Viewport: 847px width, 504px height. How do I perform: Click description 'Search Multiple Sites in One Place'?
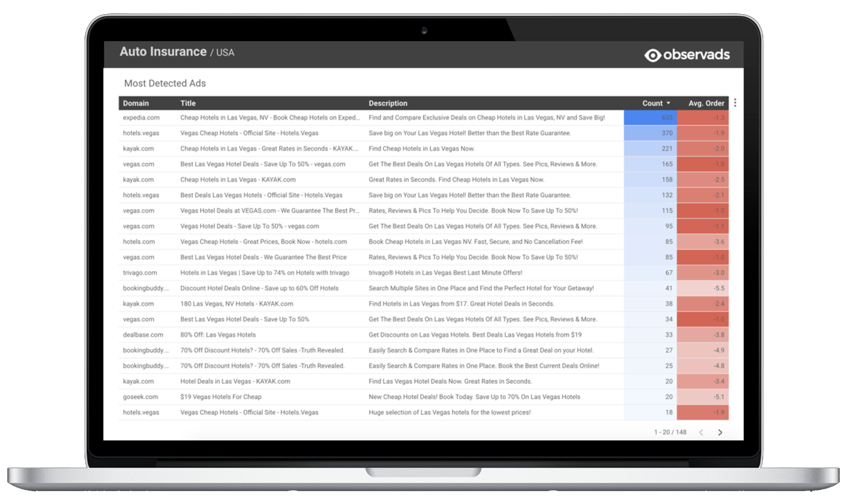(481, 288)
